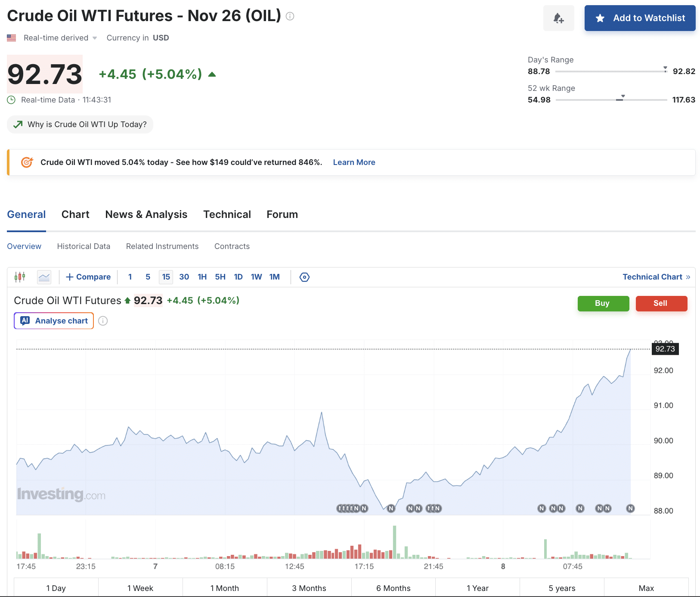Click the red Sell button
The image size is (700, 597).
click(661, 303)
